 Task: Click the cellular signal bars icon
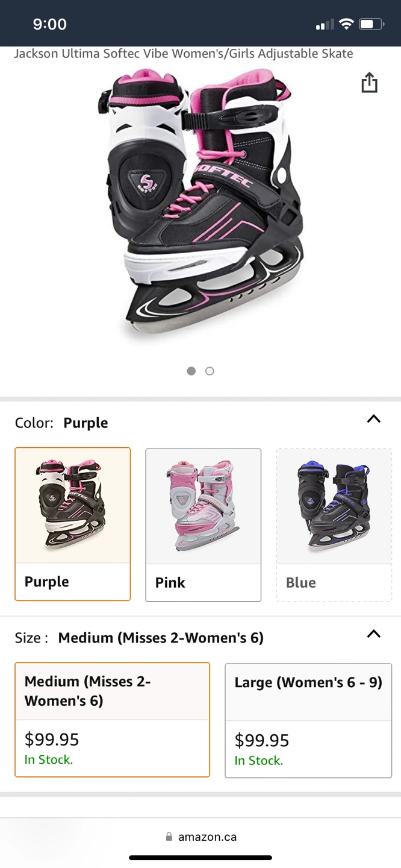click(325, 25)
